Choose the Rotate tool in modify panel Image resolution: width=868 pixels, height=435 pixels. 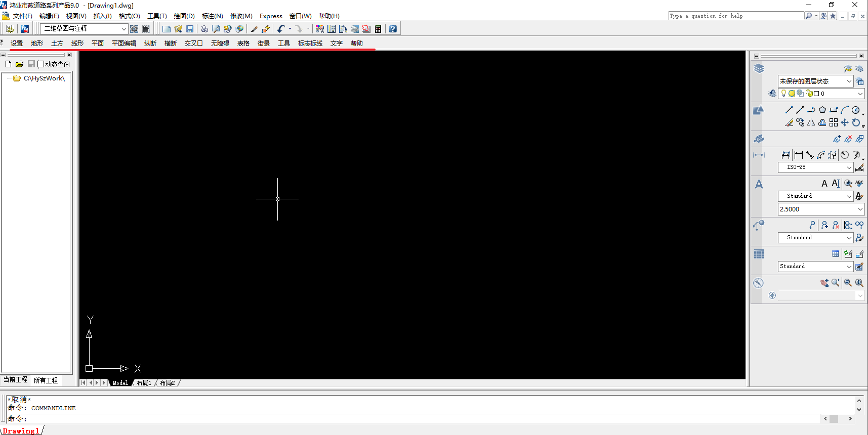point(856,122)
